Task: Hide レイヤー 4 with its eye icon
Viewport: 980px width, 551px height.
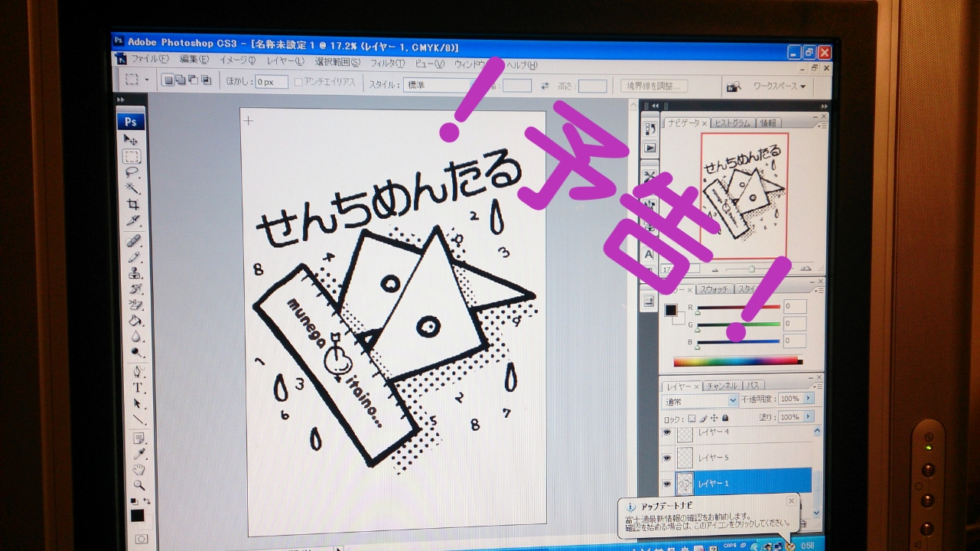Action: (667, 434)
